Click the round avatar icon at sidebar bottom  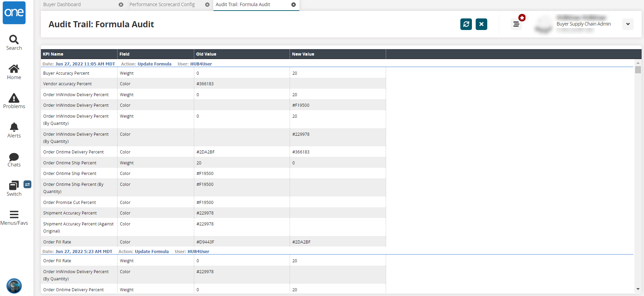coord(14,286)
